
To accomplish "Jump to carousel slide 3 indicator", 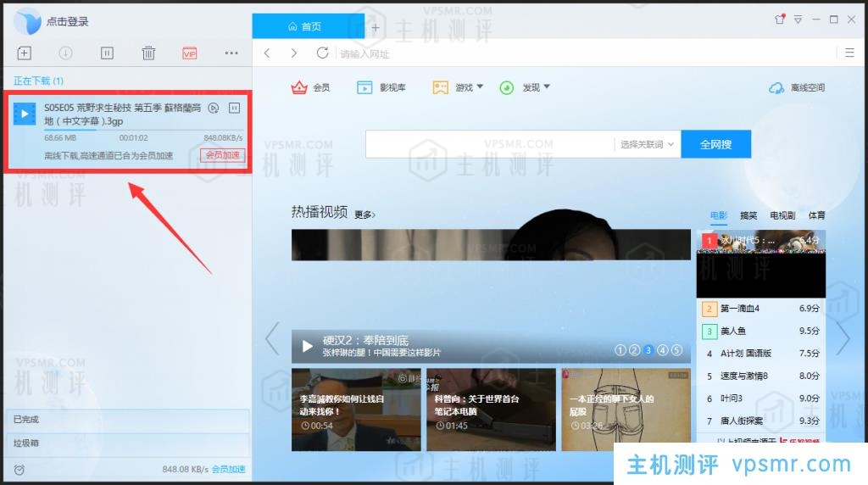I will 648,350.
